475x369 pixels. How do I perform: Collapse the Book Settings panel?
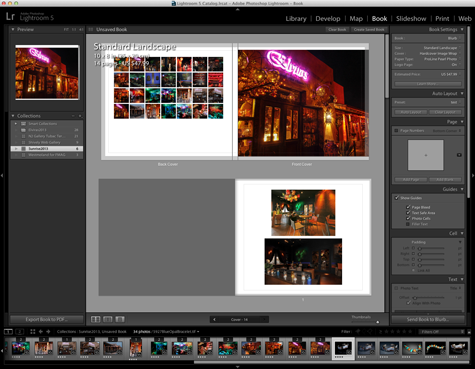click(x=462, y=29)
